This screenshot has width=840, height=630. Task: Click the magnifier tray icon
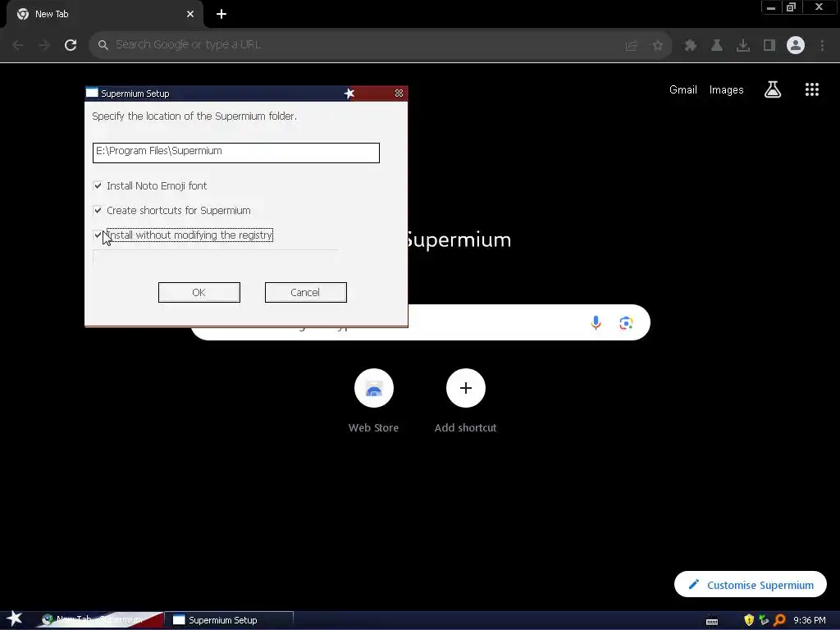(x=779, y=620)
